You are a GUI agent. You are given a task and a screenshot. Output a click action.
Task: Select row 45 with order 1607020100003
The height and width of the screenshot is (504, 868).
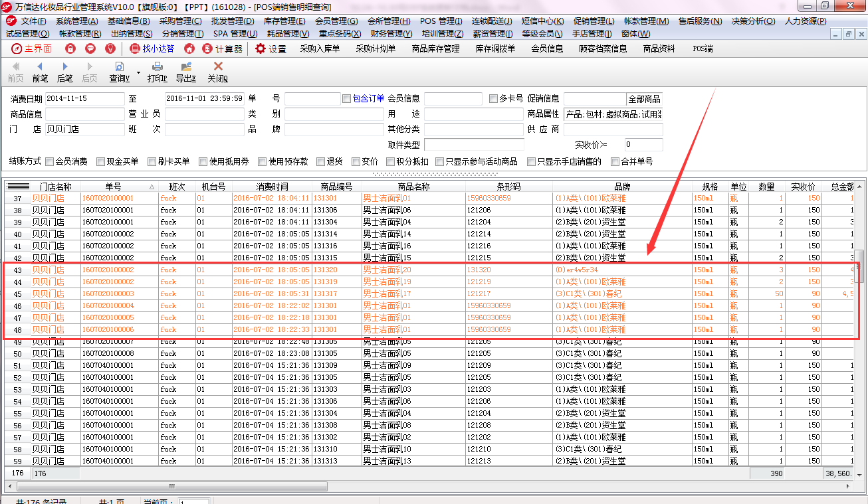pos(429,294)
